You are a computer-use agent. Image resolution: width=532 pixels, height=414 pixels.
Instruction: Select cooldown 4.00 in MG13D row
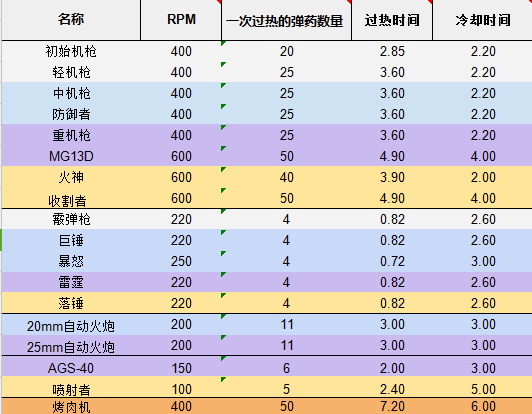(482, 156)
